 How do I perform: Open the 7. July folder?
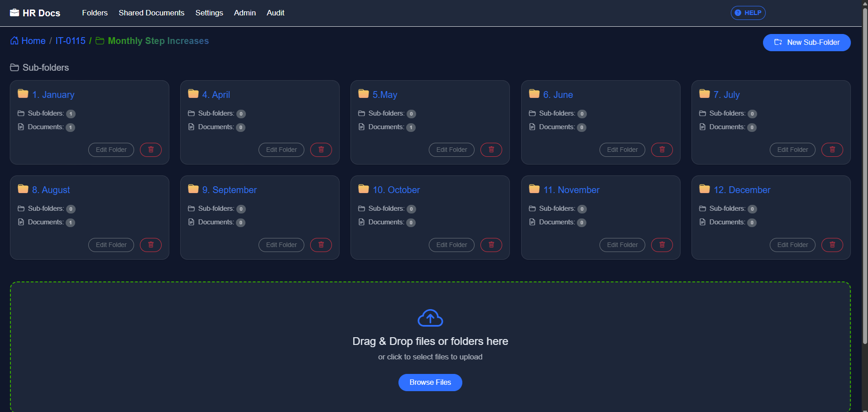[726, 95]
